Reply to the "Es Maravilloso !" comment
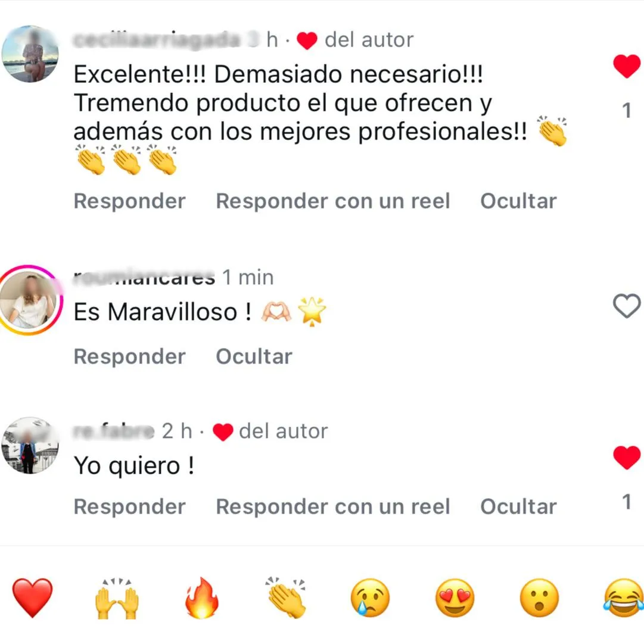 [129, 356]
